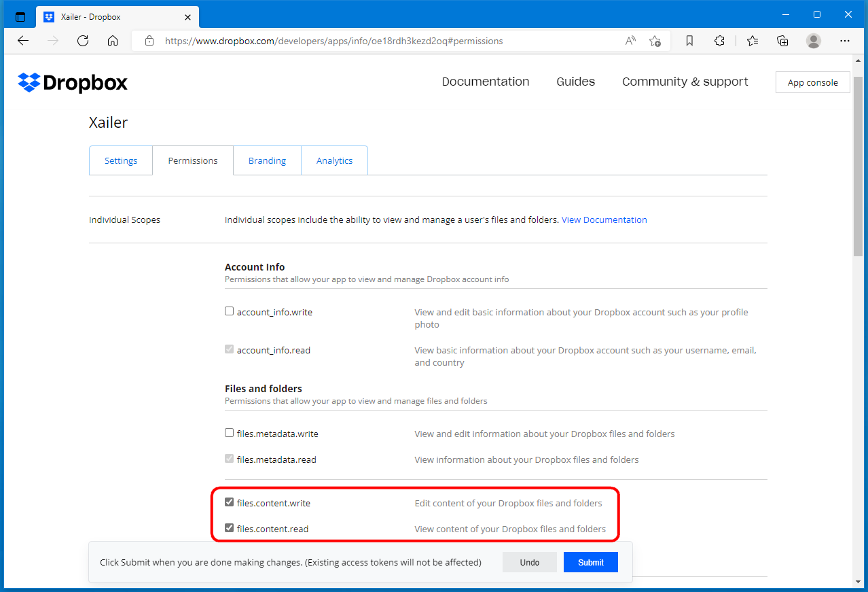Uncheck files.content.write permission
The image size is (868, 592).
click(230, 502)
